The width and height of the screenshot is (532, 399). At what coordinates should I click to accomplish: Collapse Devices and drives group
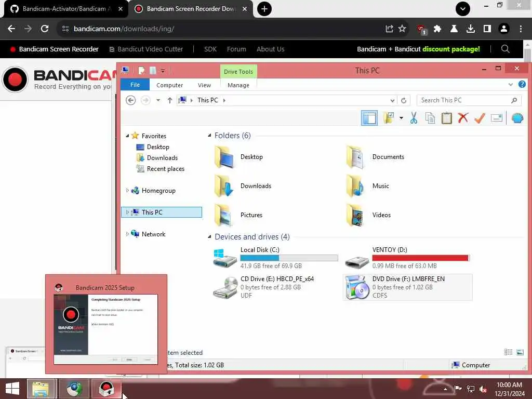210,236
